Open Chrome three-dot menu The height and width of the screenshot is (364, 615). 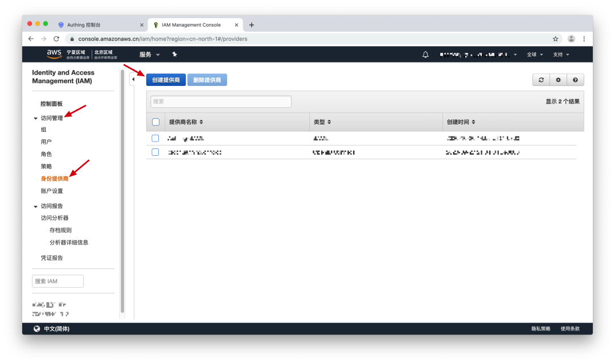tap(584, 39)
